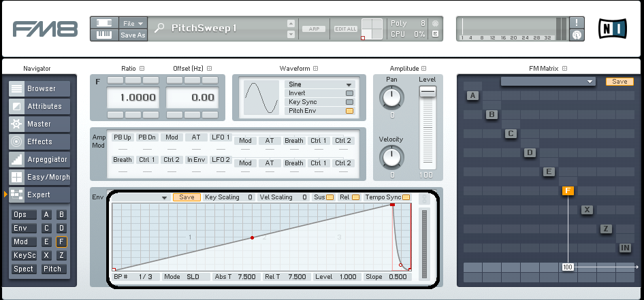The height and width of the screenshot is (300, 644).
Task: Toggle the envelope Rel switch
Action: click(355, 197)
